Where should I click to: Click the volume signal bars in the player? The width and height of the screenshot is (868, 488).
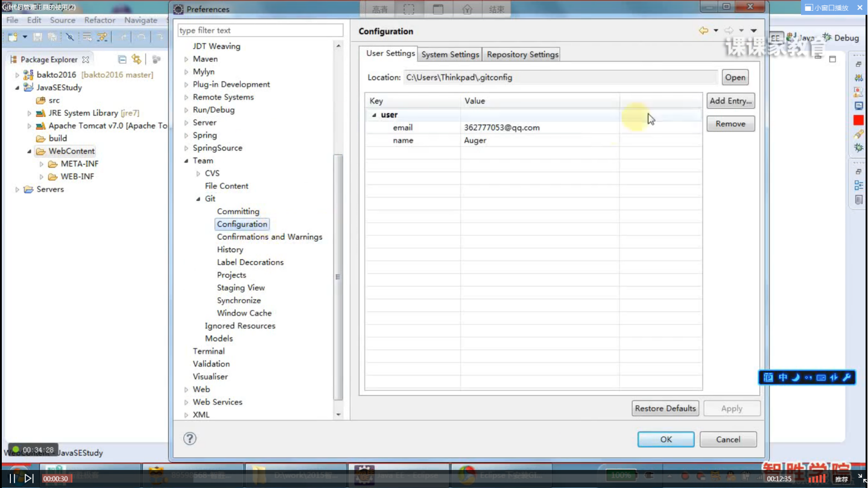click(x=817, y=478)
